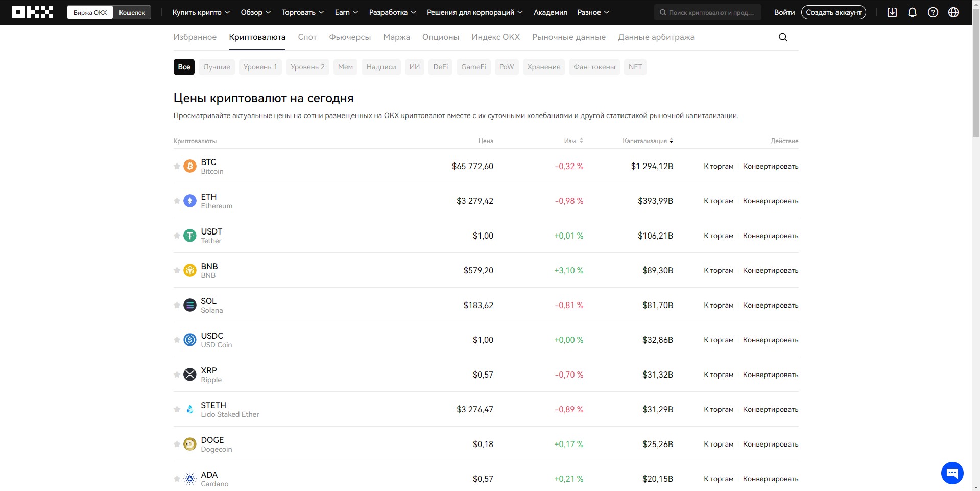Click the OKX logo

(x=33, y=12)
